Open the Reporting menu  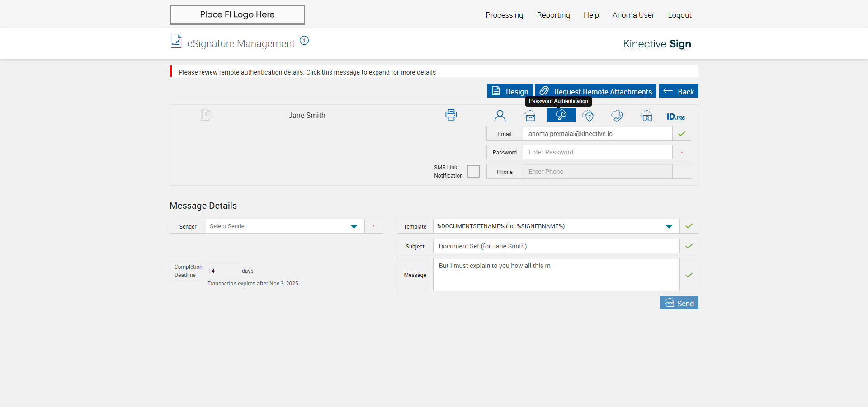pos(553,15)
